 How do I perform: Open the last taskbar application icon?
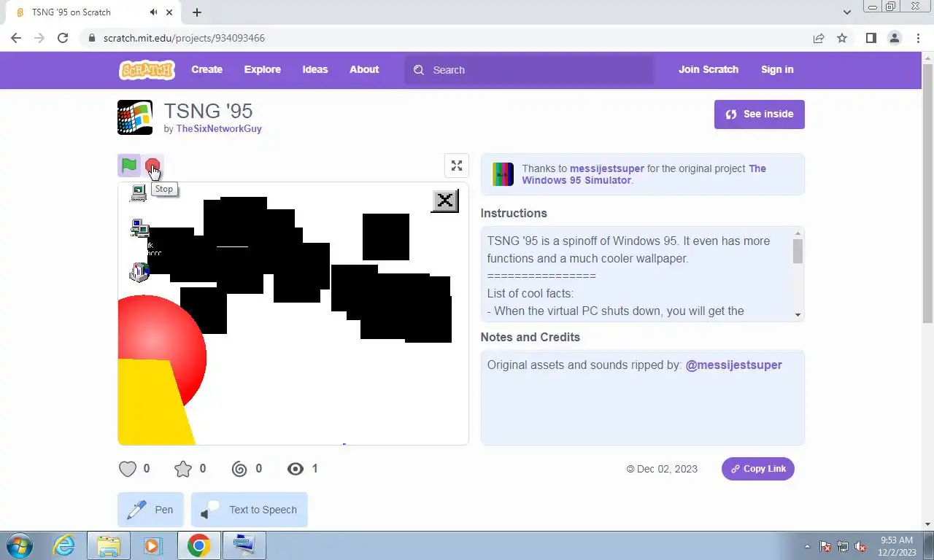[244, 545]
